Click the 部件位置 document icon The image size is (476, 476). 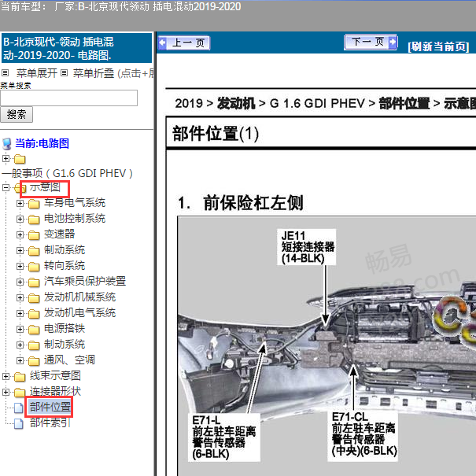click(19, 408)
